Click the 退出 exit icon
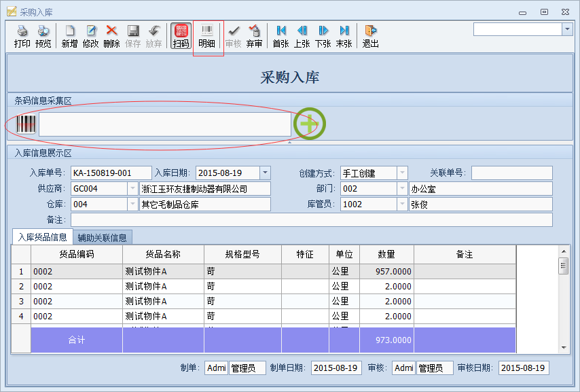This screenshot has width=580, height=392. 370,36
